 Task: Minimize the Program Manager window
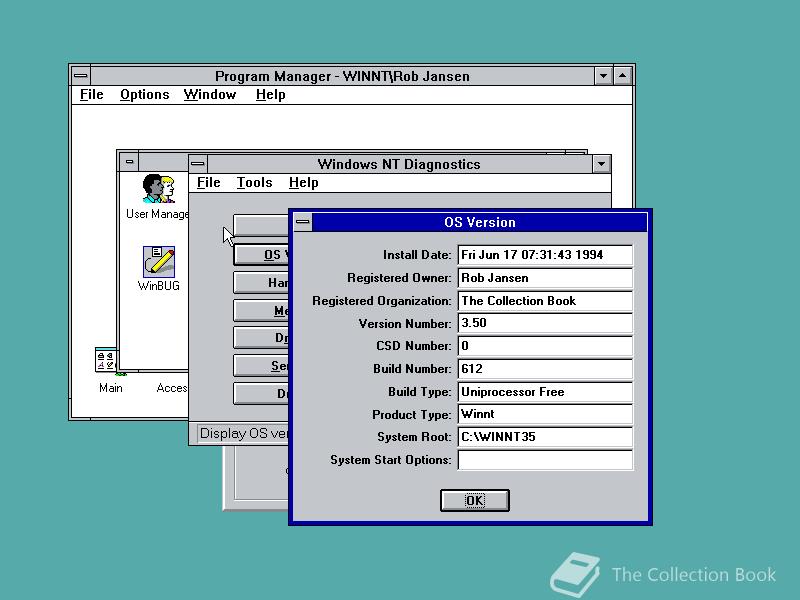point(604,76)
